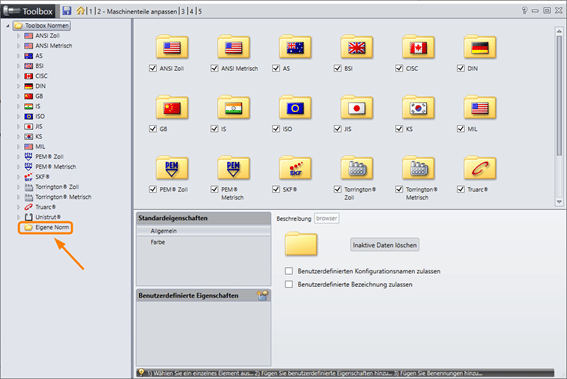
Task: Add a custom property icon
Action: 263,295
